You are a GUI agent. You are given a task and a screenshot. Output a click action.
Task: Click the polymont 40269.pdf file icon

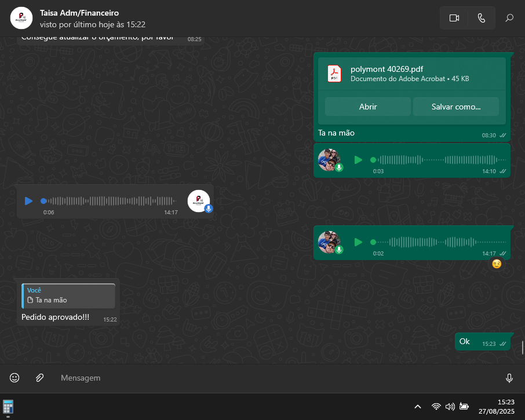(334, 74)
